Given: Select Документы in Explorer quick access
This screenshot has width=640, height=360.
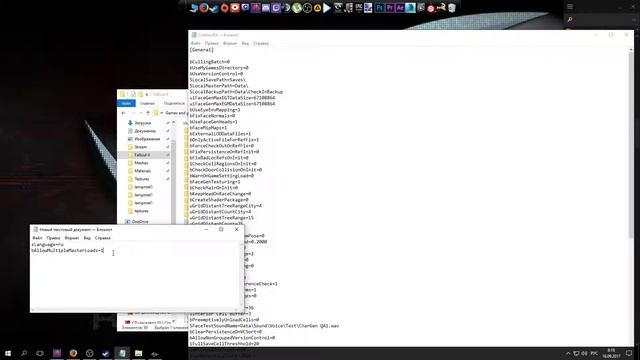Looking at the screenshot, I should click(144, 131).
